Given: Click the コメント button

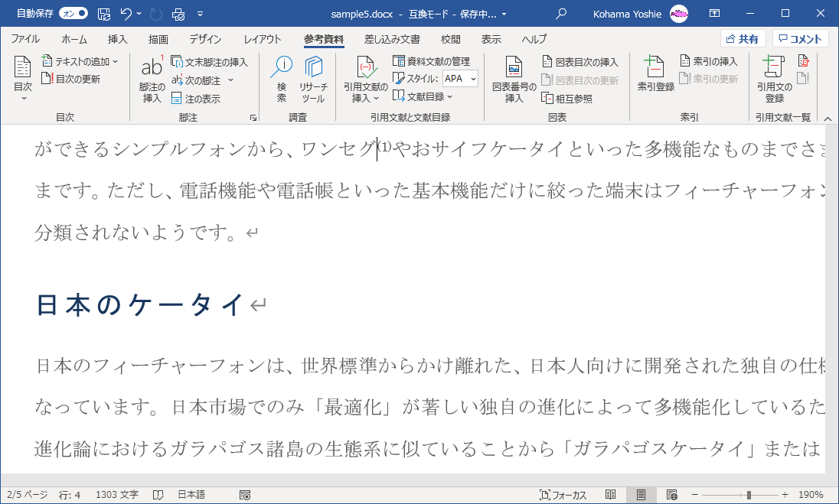Looking at the screenshot, I should click(x=800, y=38).
